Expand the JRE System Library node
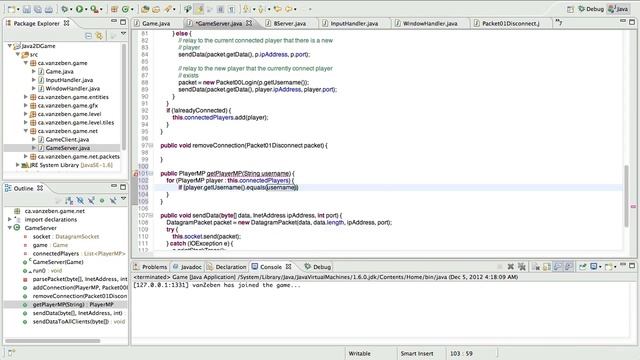This screenshot has height=360, width=640. click(x=18, y=165)
